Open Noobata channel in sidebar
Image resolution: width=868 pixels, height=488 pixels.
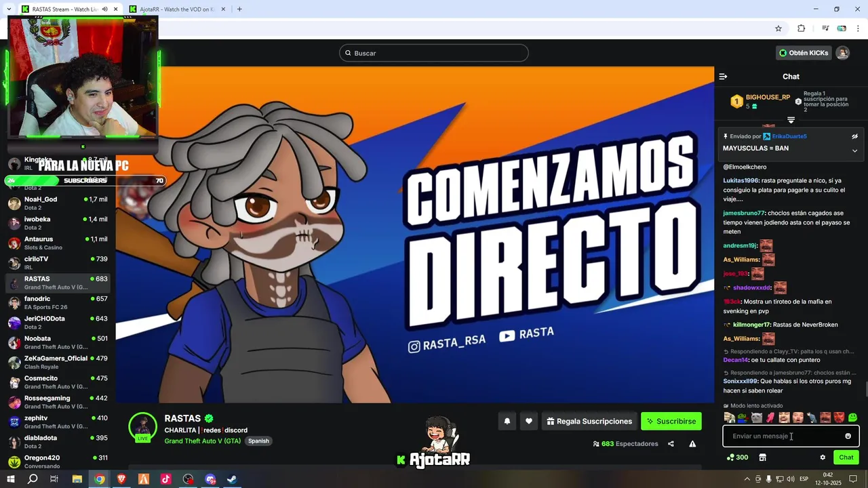[58, 342]
